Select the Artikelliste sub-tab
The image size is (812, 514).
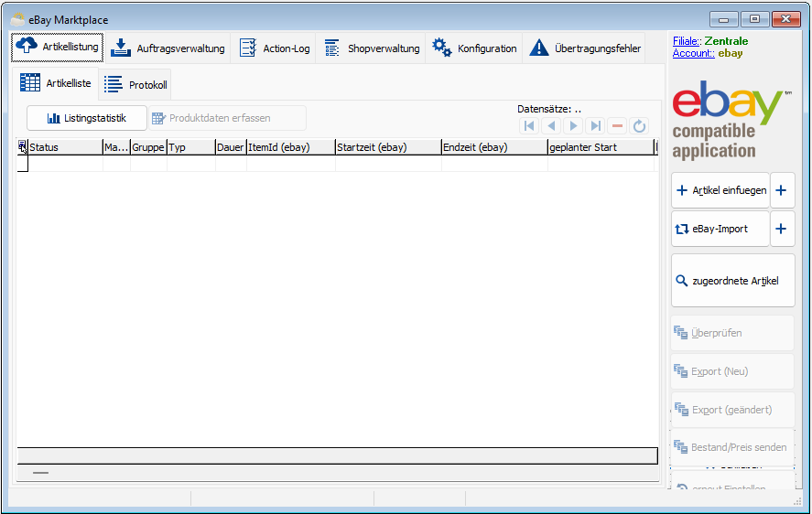pos(56,83)
